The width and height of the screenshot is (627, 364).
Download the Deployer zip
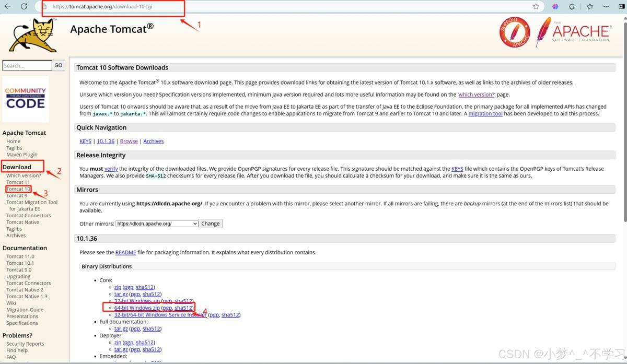pos(118,343)
